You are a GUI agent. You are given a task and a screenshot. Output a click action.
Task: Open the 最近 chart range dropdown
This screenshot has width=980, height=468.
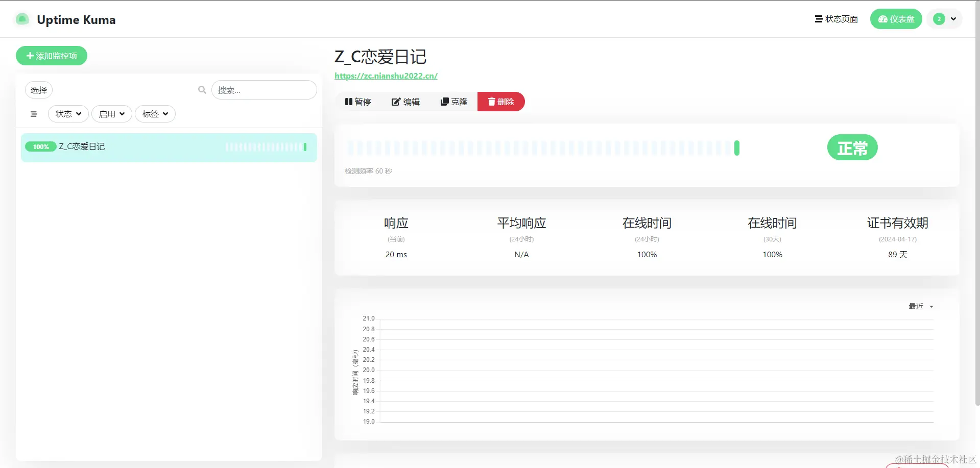(x=919, y=306)
